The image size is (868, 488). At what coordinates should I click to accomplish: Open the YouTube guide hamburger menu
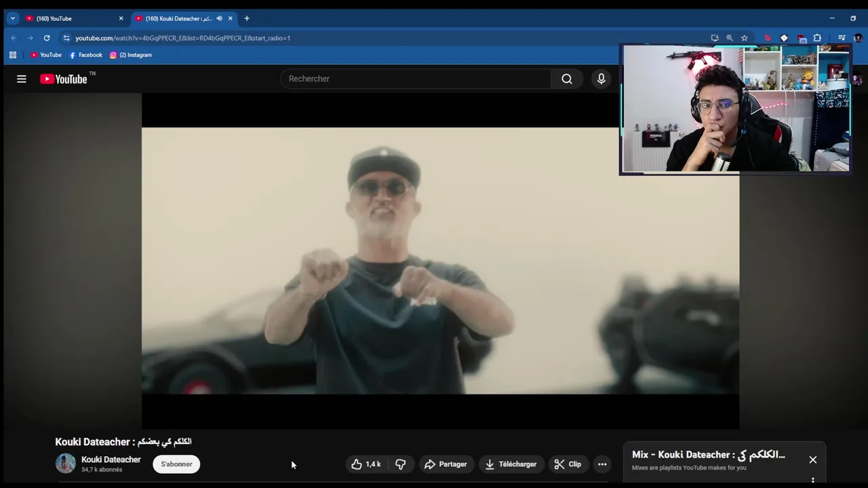pyautogui.click(x=22, y=79)
